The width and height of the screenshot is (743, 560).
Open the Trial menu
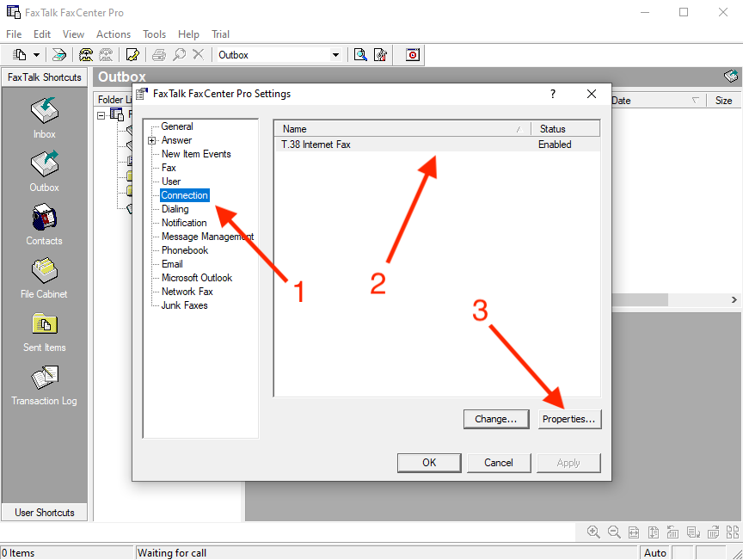click(220, 34)
